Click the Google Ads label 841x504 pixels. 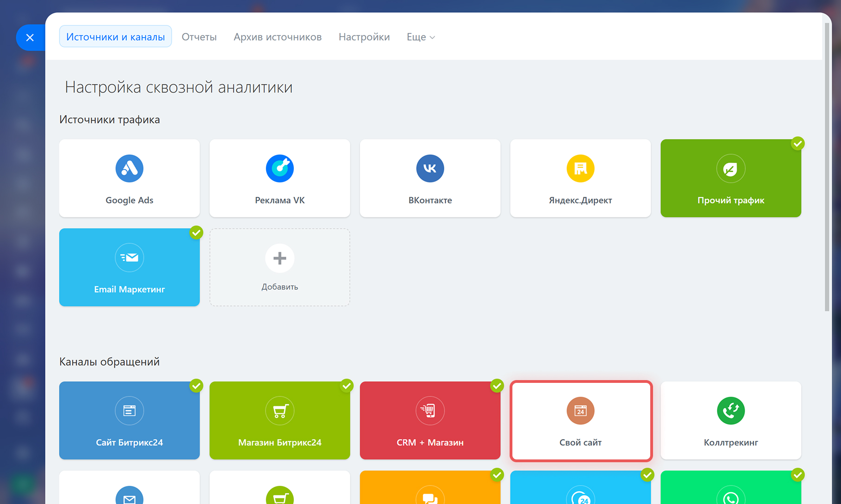pyautogui.click(x=129, y=200)
